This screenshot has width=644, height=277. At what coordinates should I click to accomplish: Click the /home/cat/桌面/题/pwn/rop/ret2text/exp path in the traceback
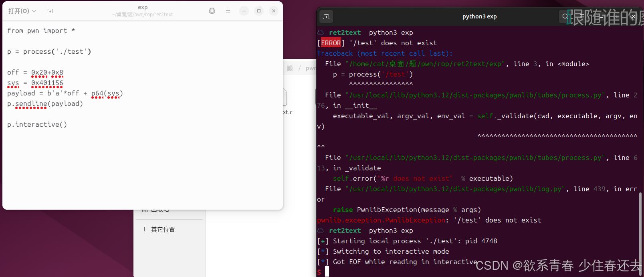tap(425, 64)
